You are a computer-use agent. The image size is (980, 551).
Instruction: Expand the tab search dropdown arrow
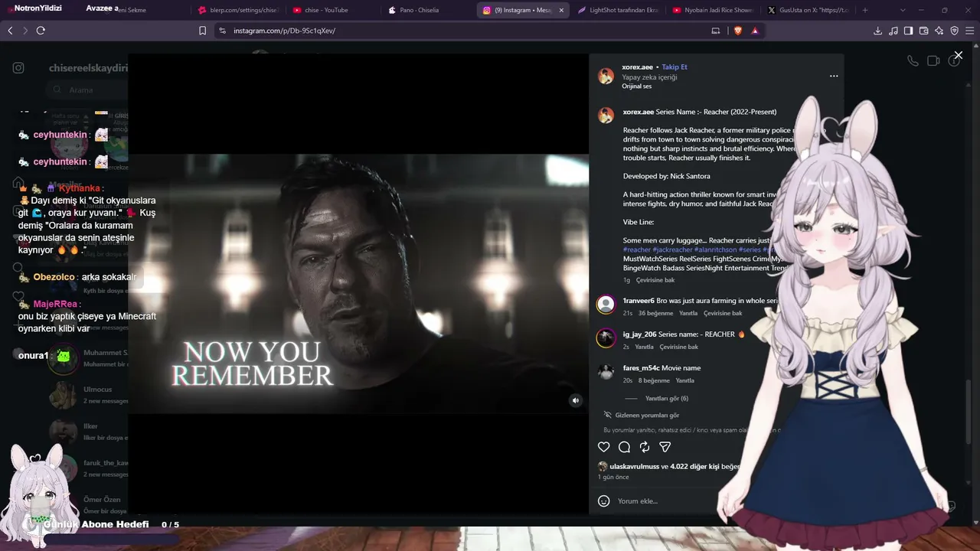coord(903,10)
